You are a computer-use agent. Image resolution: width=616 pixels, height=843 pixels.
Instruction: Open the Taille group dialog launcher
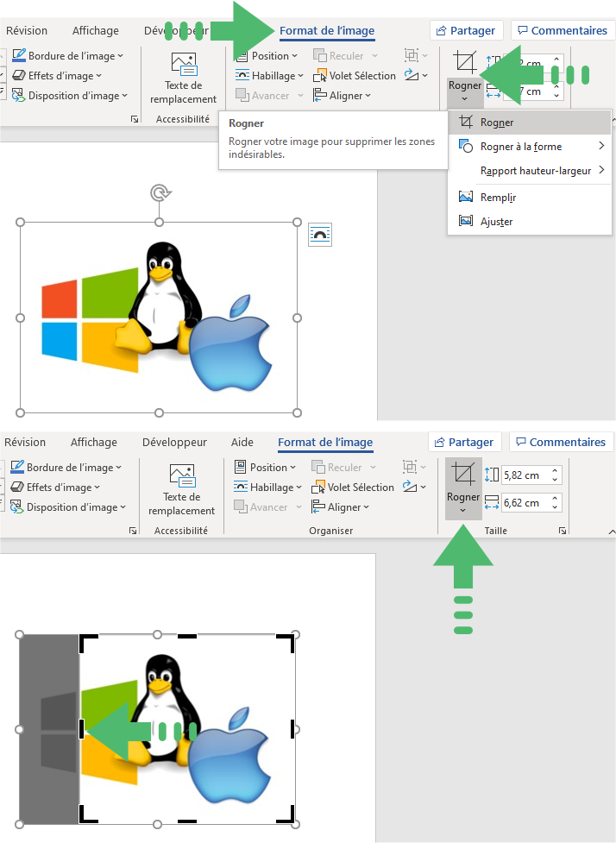563,531
